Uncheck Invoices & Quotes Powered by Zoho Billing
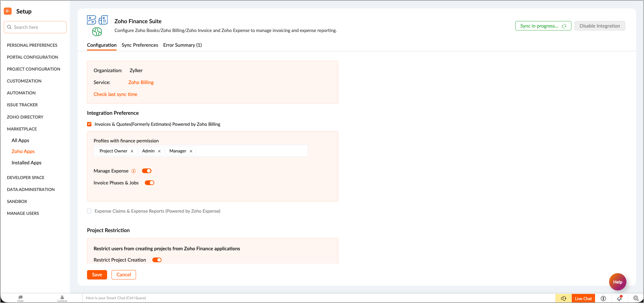This screenshot has width=644, height=303. [89, 124]
